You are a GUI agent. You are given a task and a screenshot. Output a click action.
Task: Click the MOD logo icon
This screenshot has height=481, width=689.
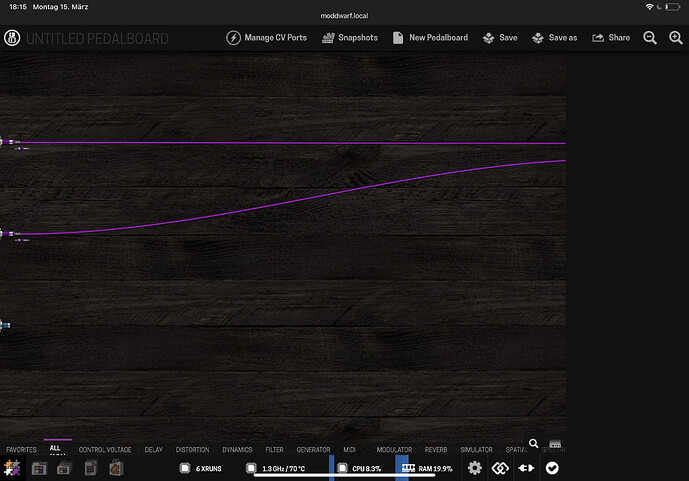coord(12,38)
